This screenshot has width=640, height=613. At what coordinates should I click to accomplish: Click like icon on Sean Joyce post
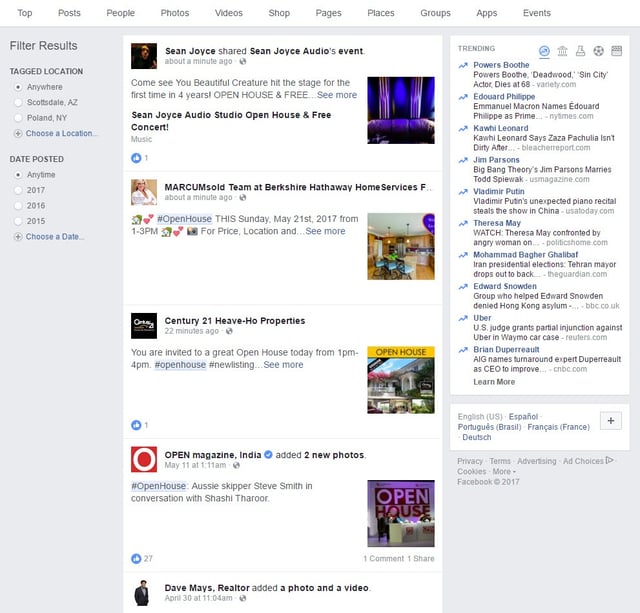pyautogui.click(x=136, y=158)
